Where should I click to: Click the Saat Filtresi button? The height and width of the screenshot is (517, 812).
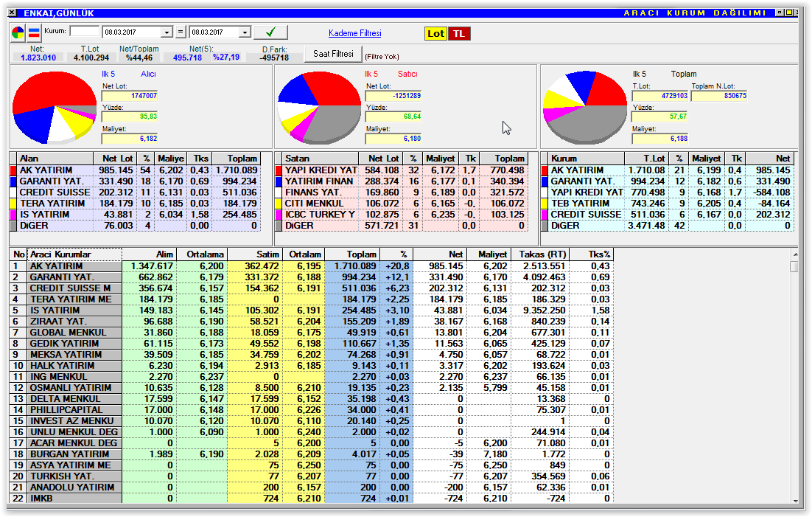tap(333, 53)
